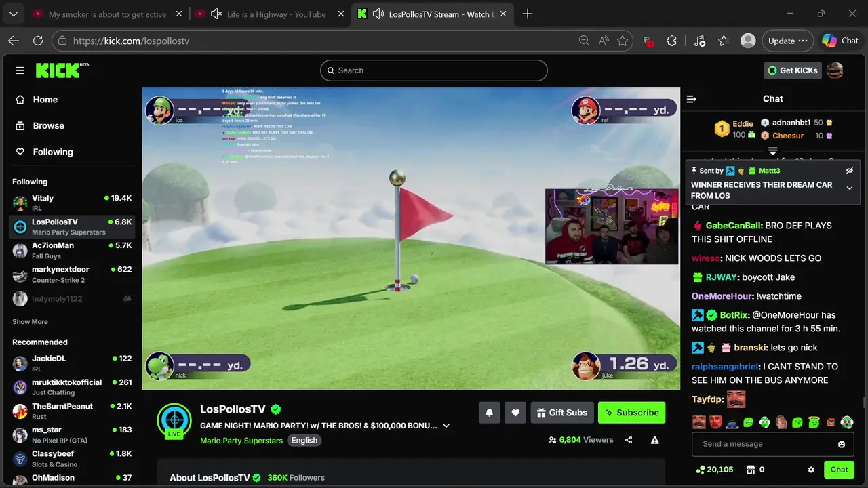868x488 pixels.
Task: Refresh the page with the reload button
Action: coord(38,41)
